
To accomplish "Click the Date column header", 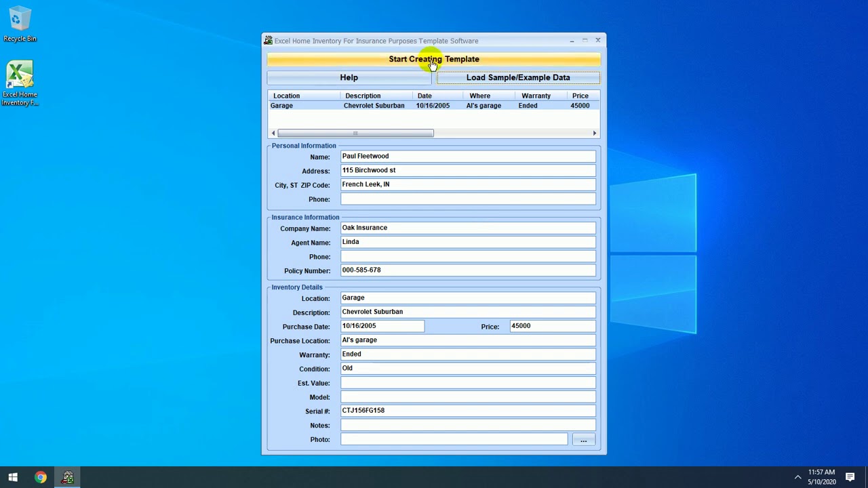I will (x=437, y=96).
